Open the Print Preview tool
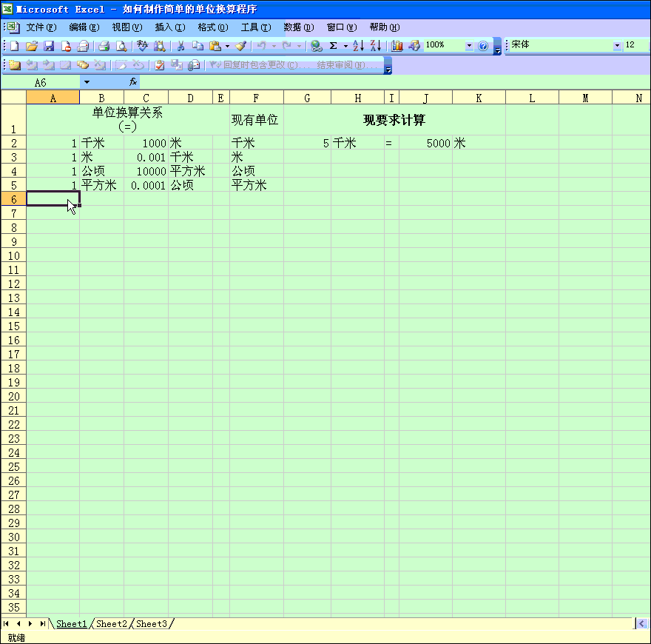Screen dimensions: 651x644 coord(121,46)
